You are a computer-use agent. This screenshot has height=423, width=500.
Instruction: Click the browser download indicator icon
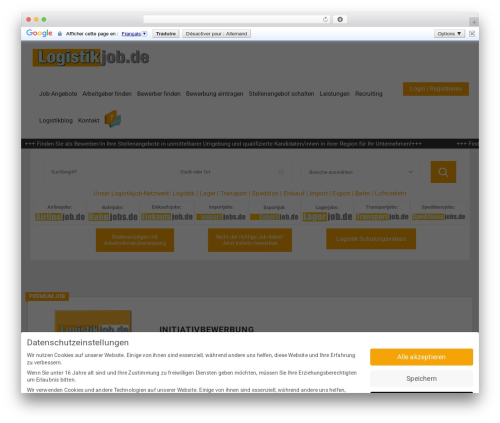pyautogui.click(x=340, y=19)
